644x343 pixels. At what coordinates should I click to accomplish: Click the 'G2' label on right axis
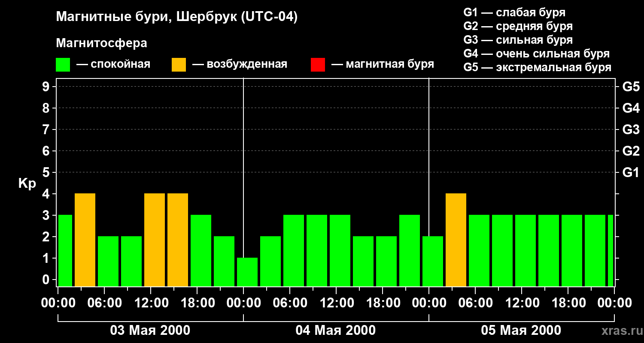coord(631,151)
